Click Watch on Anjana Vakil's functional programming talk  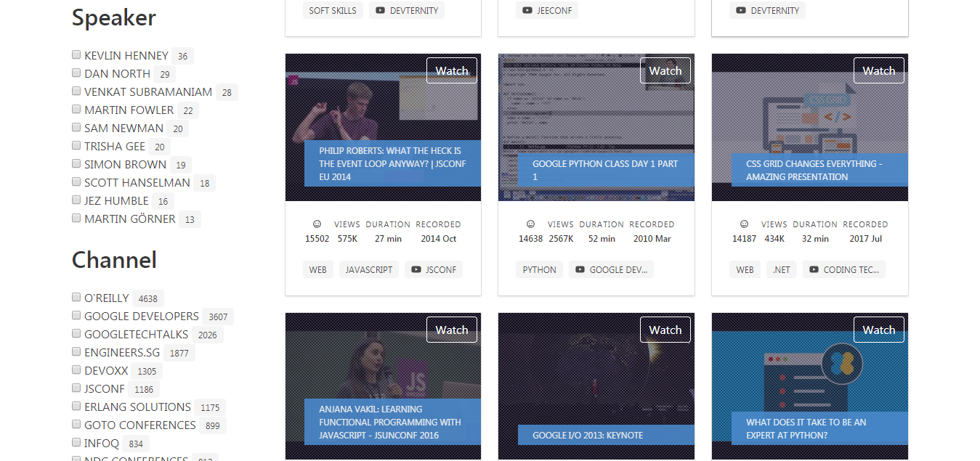[452, 330]
